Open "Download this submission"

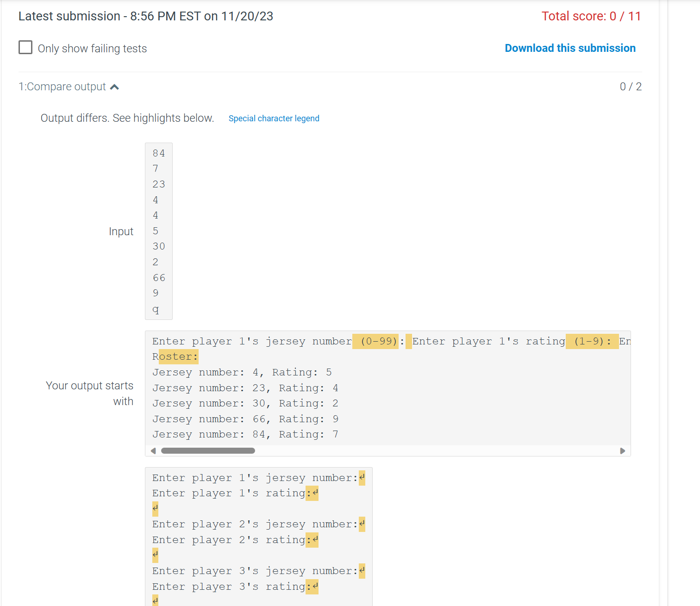coord(570,48)
